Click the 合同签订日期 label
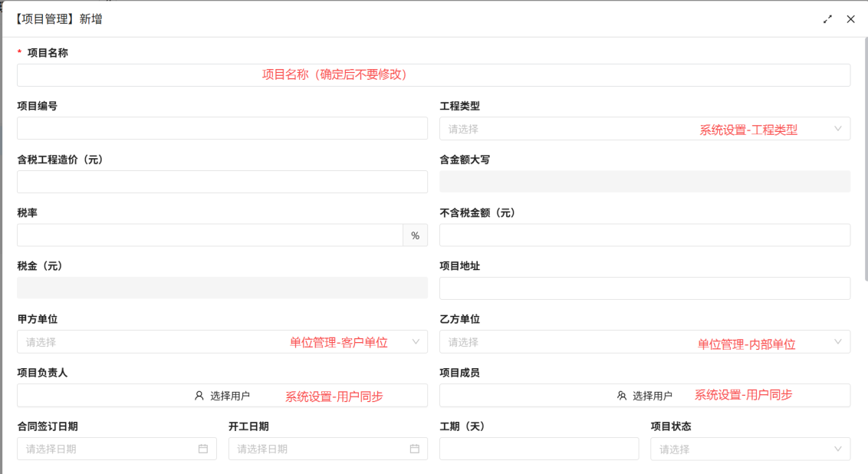868x474 pixels. click(47, 426)
